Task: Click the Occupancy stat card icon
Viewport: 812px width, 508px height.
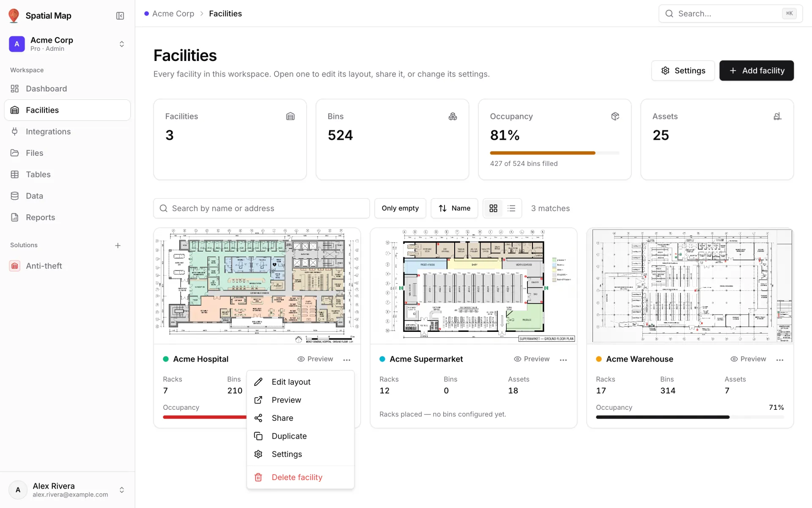Action: point(615,116)
